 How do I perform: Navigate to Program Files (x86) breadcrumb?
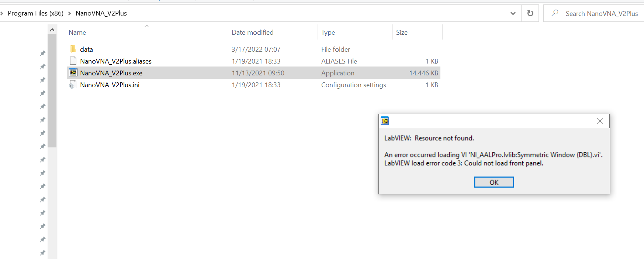click(x=35, y=13)
